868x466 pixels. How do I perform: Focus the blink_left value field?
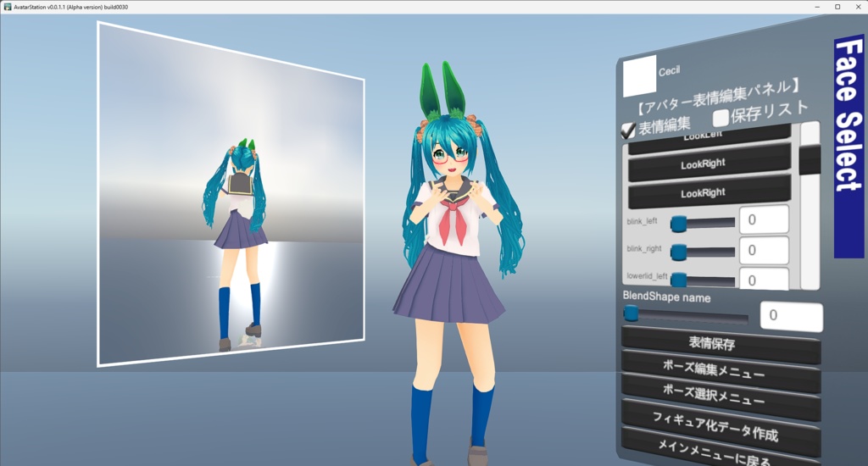(x=764, y=219)
